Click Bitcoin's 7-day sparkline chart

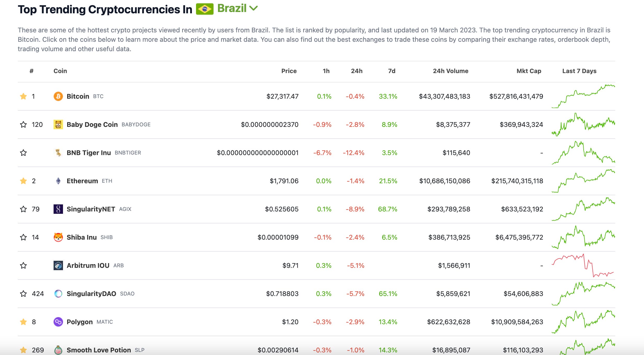pos(583,96)
